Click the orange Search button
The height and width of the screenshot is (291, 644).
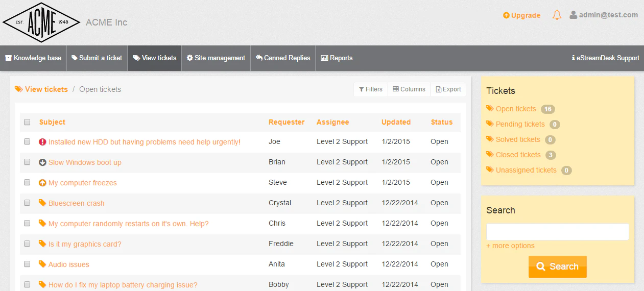click(558, 266)
